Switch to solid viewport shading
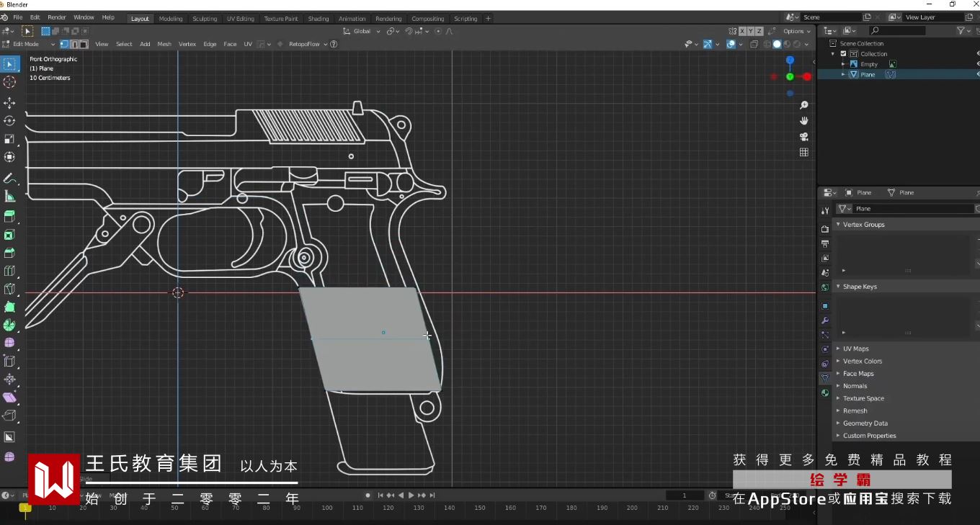Image resolution: width=980 pixels, height=525 pixels. point(777,44)
